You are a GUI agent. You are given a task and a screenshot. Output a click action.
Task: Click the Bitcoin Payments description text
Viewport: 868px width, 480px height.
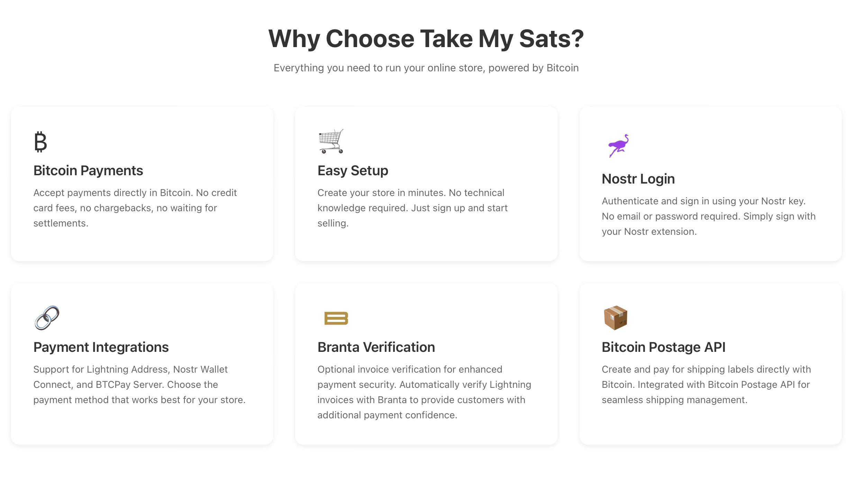(135, 208)
